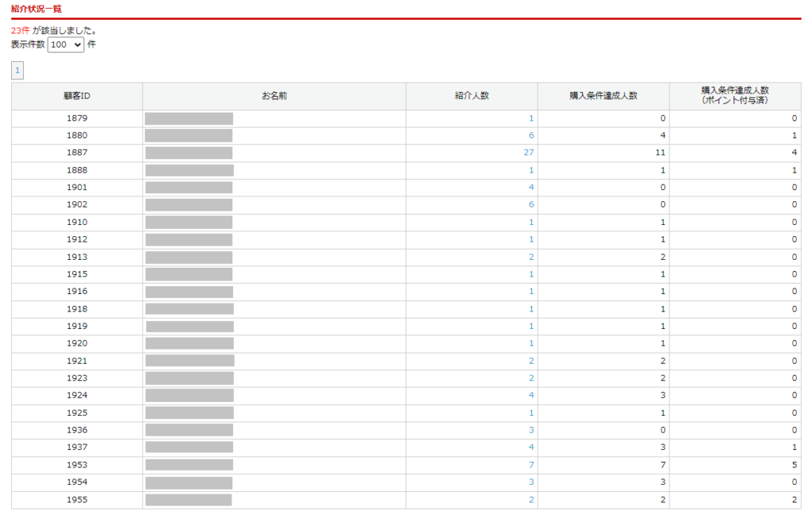The height and width of the screenshot is (519, 812).
Task: Select customer ID cell 1919
Action: coord(77,326)
